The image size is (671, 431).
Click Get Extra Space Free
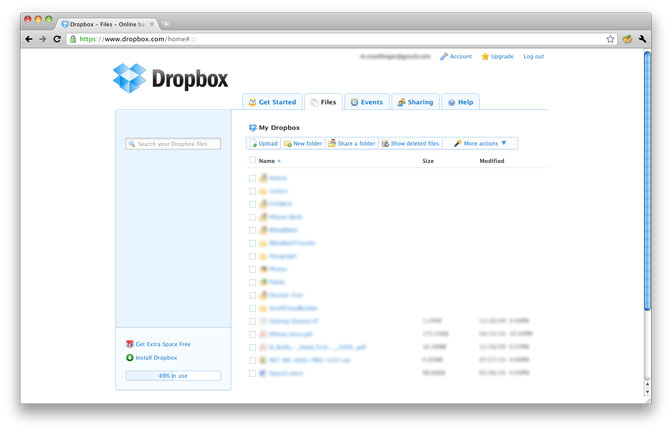[x=158, y=344]
